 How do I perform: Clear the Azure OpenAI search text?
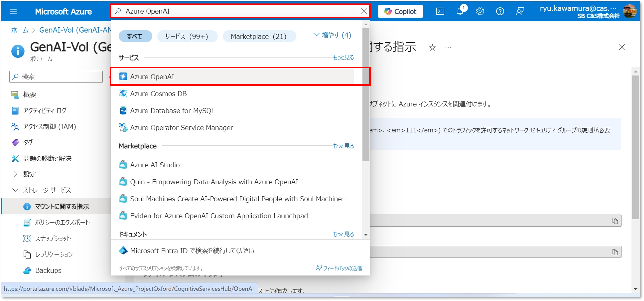364,11
